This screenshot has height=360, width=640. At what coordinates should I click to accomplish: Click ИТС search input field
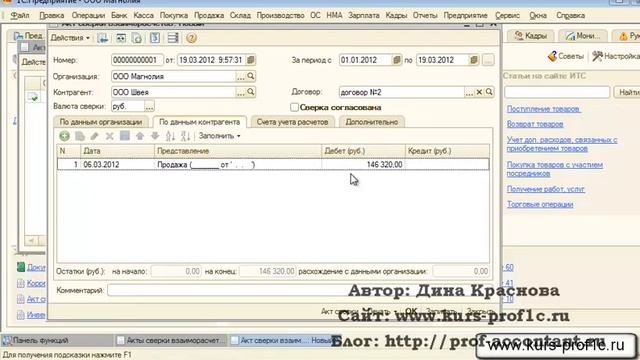(x=557, y=92)
